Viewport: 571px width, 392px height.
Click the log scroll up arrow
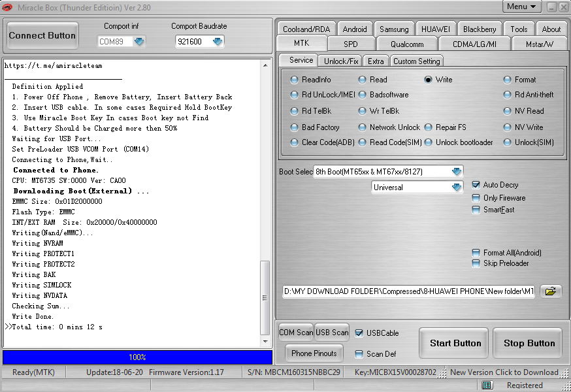point(265,65)
